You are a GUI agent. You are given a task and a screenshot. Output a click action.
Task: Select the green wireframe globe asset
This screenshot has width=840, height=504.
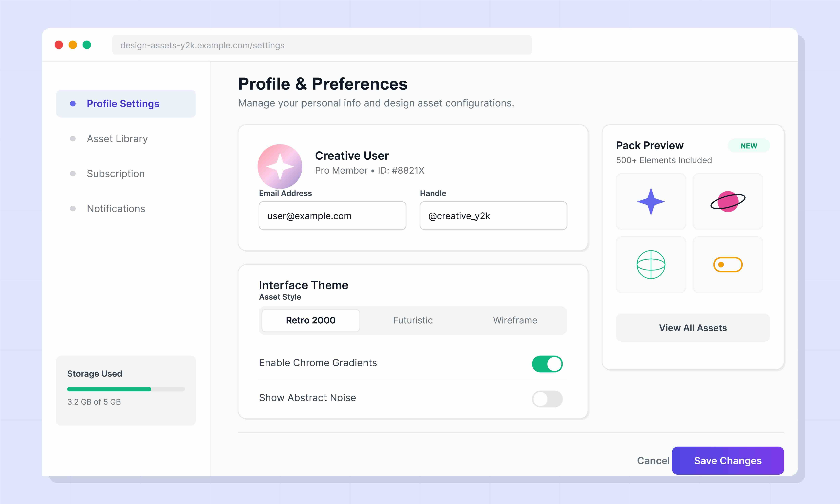click(650, 265)
